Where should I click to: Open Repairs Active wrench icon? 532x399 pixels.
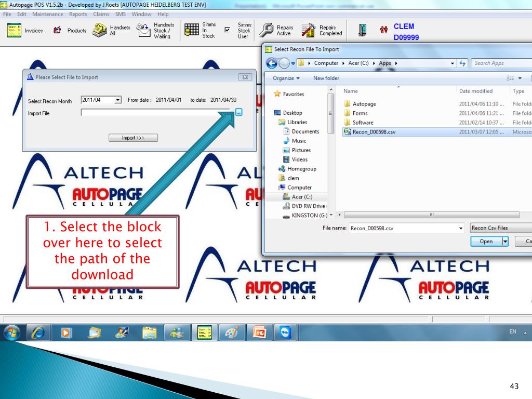(x=267, y=30)
